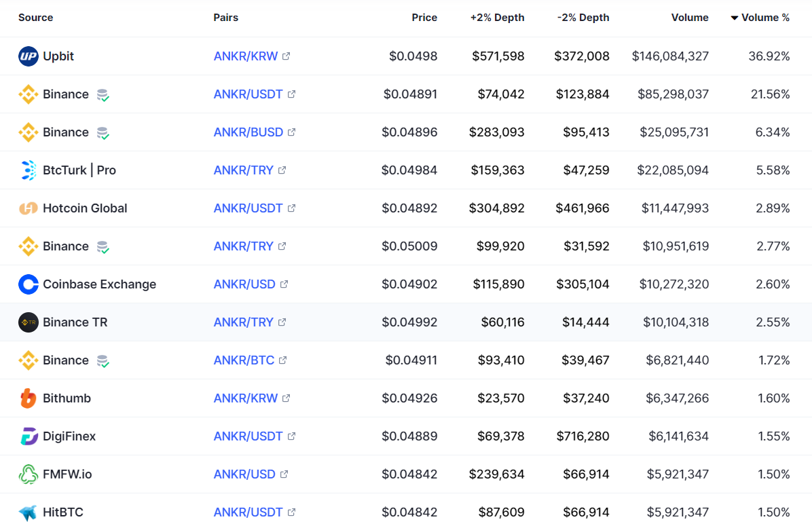812x528 pixels.
Task: Select the $22,085,094 volume value
Action: click(x=673, y=170)
